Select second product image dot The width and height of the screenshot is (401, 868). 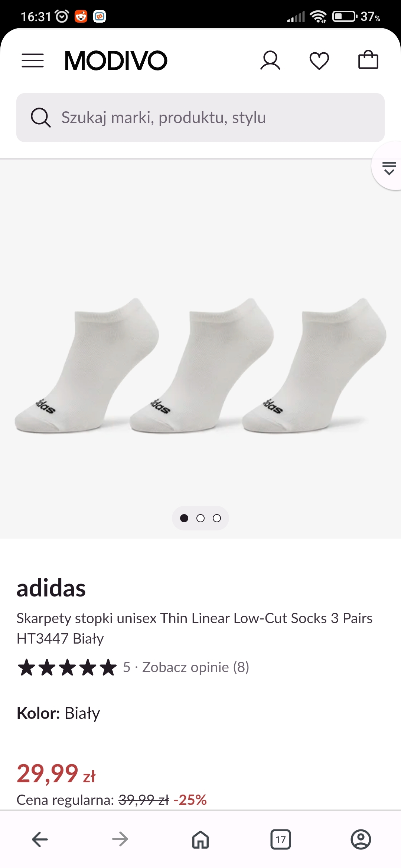point(200,518)
